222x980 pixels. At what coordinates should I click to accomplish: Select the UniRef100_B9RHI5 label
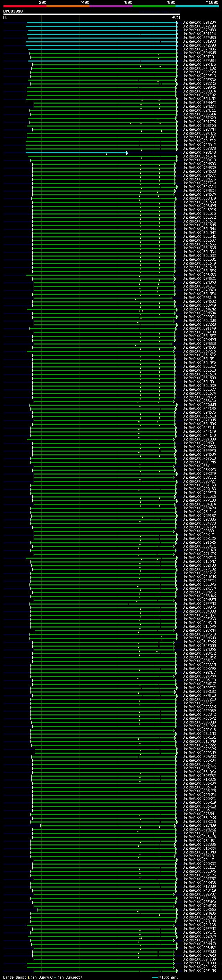tap(199, 65)
